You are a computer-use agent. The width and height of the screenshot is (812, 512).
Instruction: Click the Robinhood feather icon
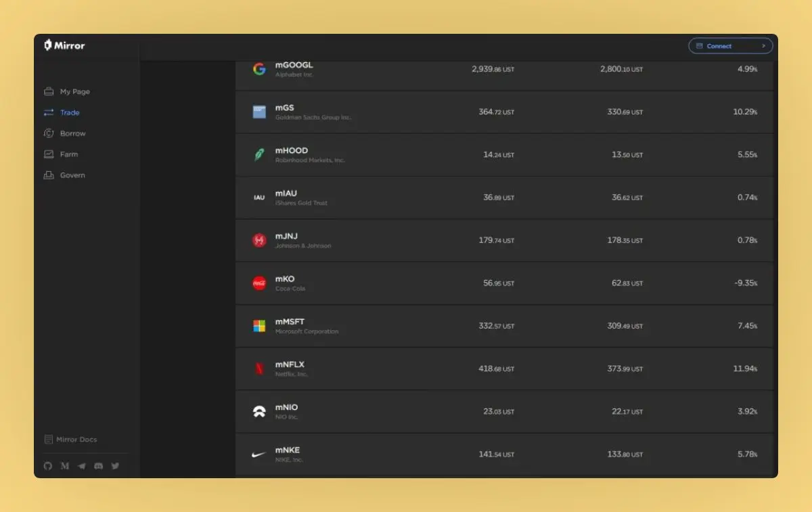(259, 155)
